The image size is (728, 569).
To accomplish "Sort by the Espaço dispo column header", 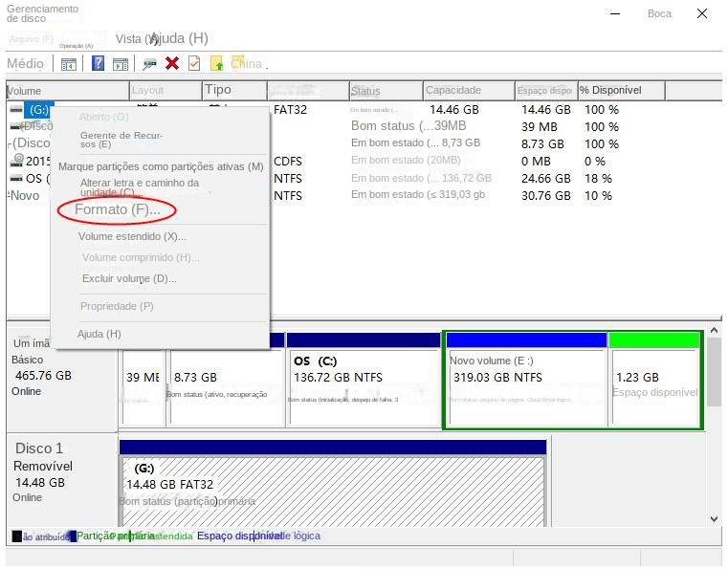I will (546, 91).
